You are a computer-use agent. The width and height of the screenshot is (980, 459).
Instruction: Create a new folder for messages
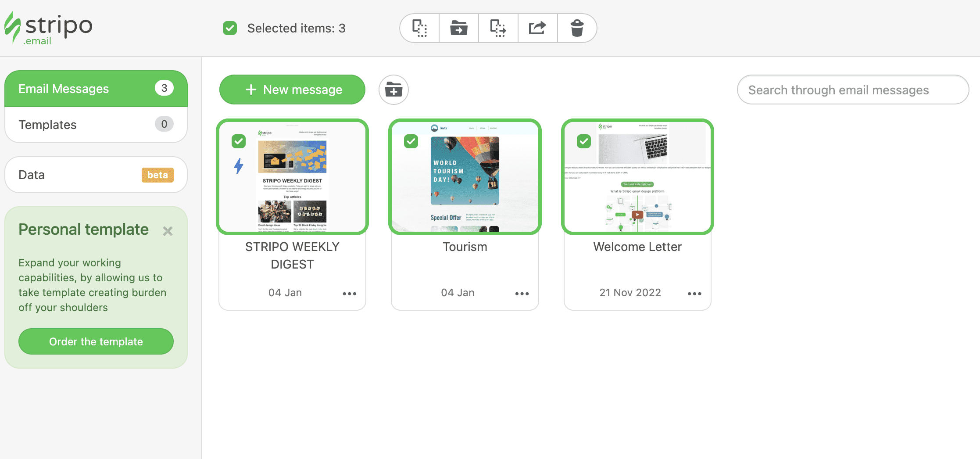coord(393,90)
